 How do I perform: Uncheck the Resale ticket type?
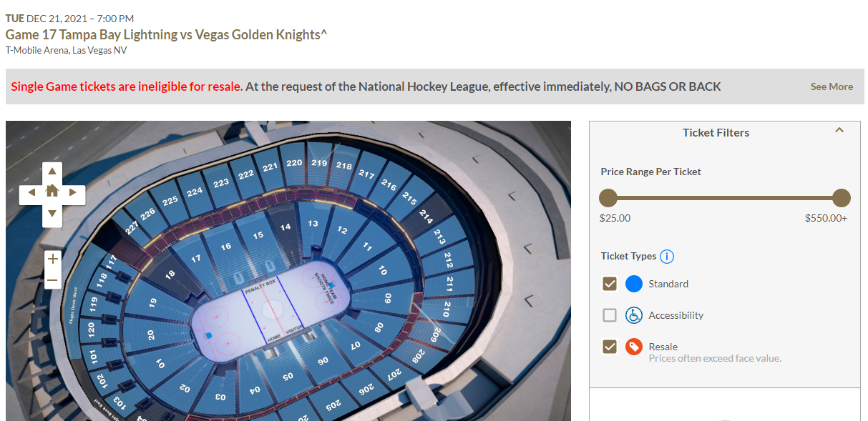coord(610,347)
